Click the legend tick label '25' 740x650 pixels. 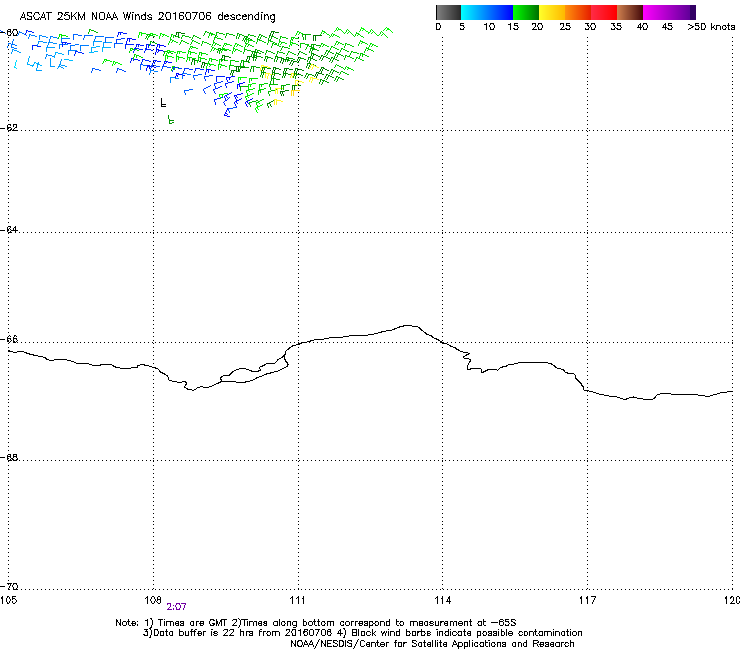(x=565, y=27)
